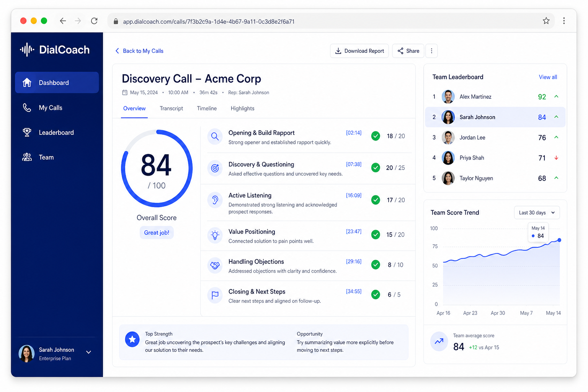Select Dashboard in the sidebar
The width and height of the screenshot is (588, 392).
[x=57, y=82]
